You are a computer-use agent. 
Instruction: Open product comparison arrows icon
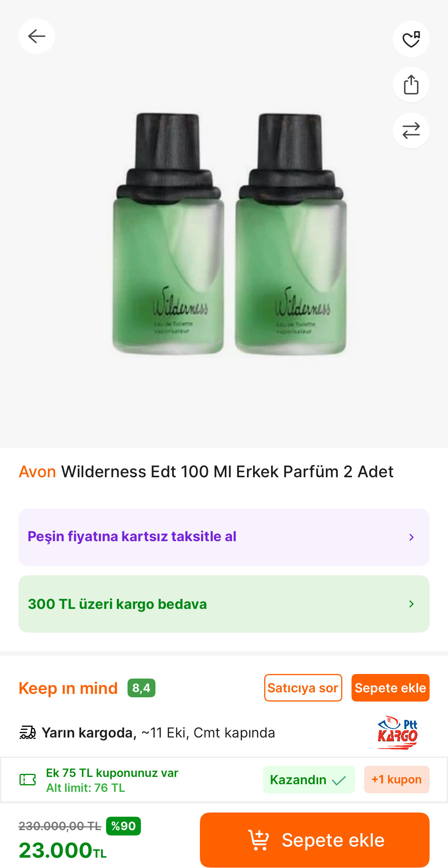(411, 131)
